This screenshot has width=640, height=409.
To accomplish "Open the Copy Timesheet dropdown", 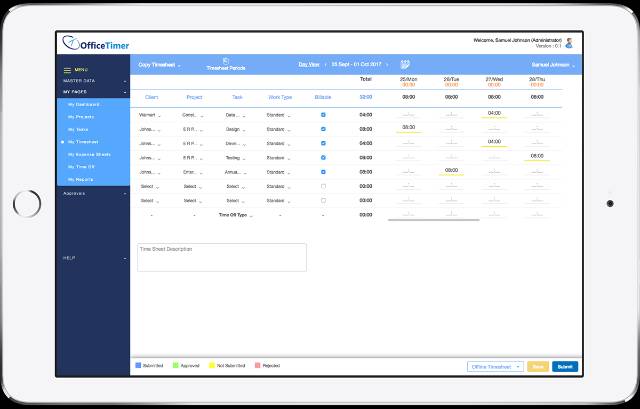I will coord(160,64).
